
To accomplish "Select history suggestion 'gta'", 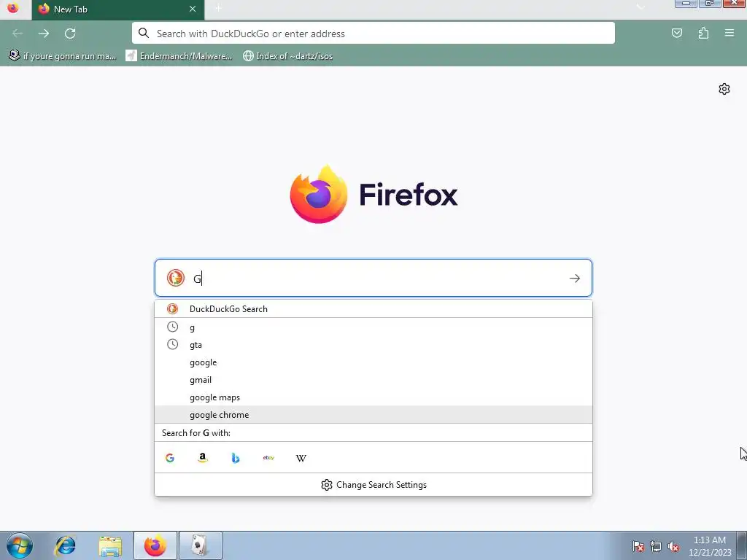I will pyautogui.click(x=373, y=345).
